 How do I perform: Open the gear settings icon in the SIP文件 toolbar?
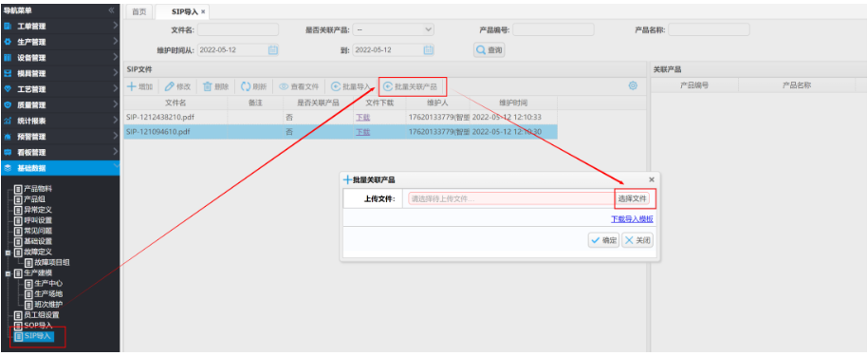tap(633, 85)
